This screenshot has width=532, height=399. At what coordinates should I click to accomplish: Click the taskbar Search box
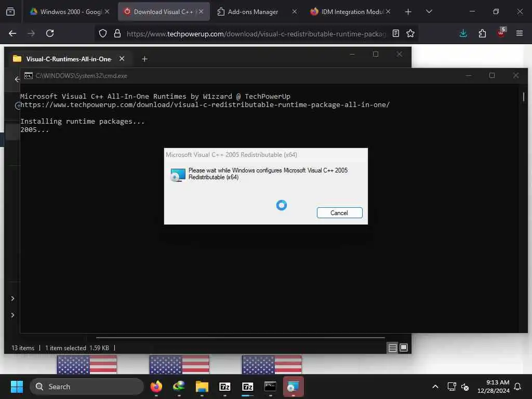point(87,387)
